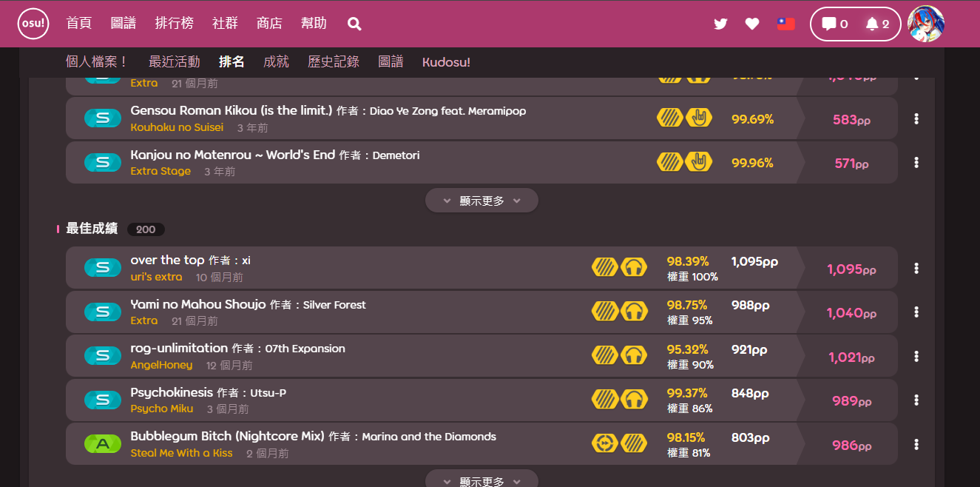The image size is (980, 487).
Task: Open the 社群 menu
Action: [225, 24]
